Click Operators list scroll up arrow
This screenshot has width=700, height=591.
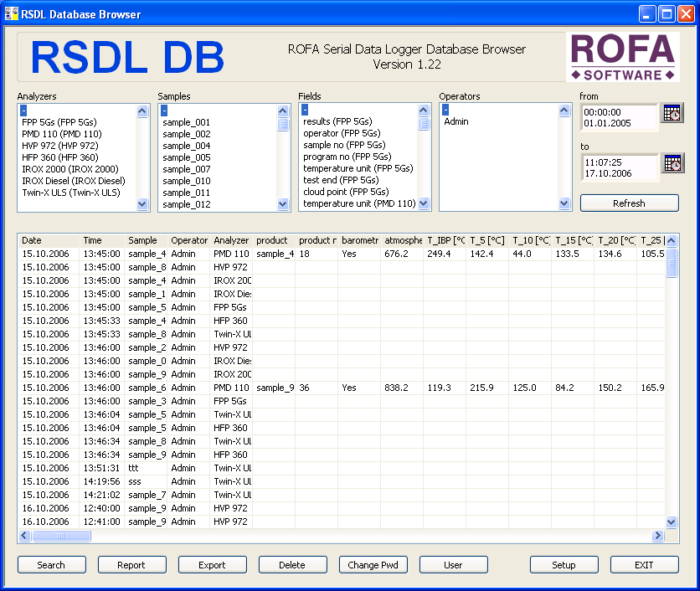point(564,110)
